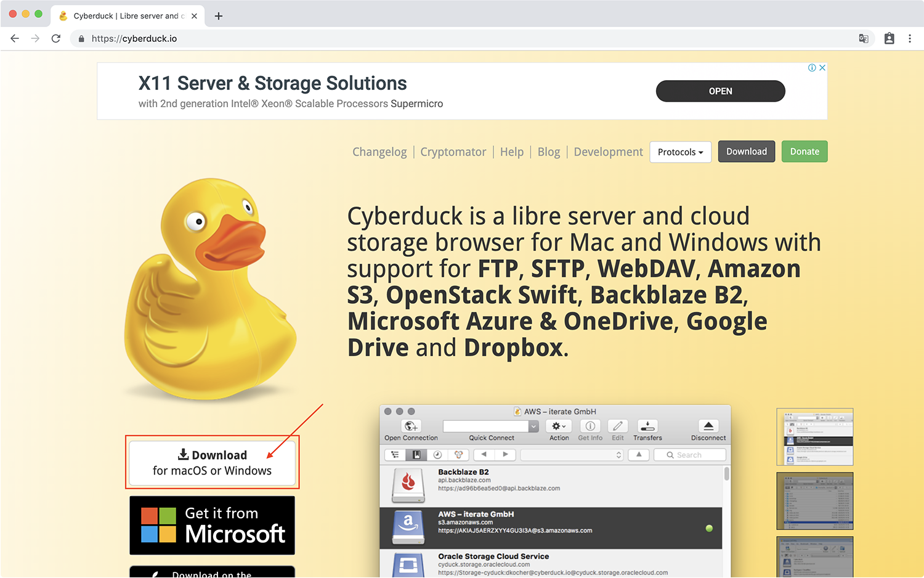This screenshot has height=578, width=924.
Task: Toggle the History clock view icon
Action: tap(437, 455)
